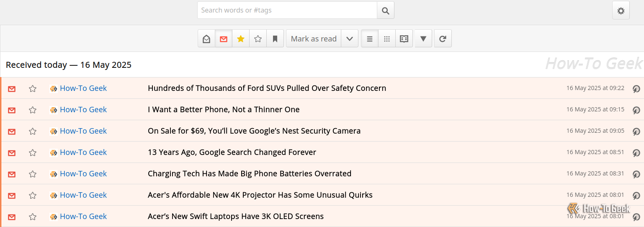
Task: Open the settings gear menu
Action: pyautogui.click(x=621, y=10)
